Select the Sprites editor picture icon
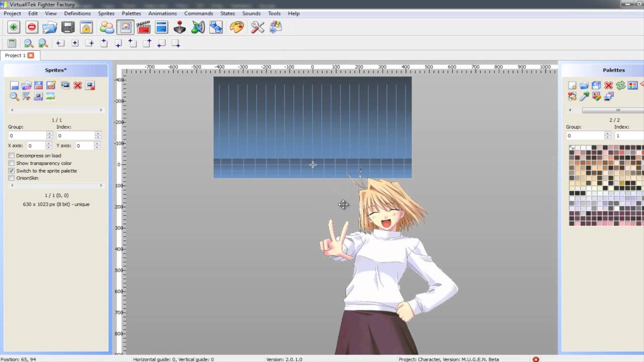Image resolution: width=644 pixels, height=362 pixels. (x=125, y=27)
